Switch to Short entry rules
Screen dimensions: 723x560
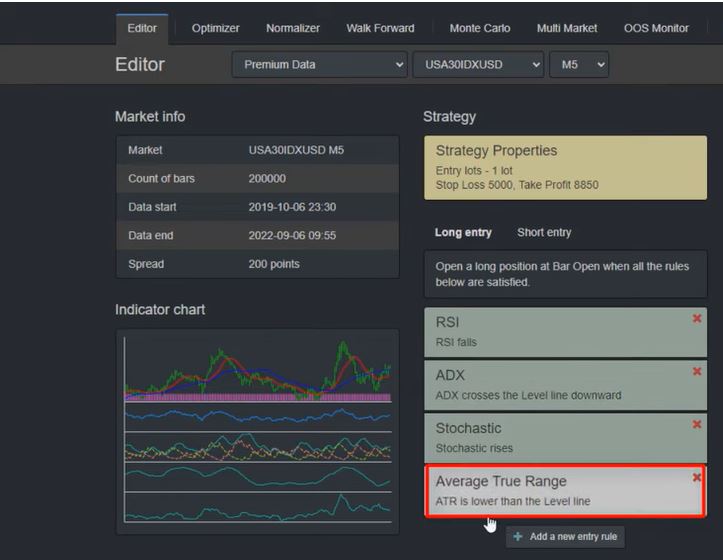point(544,233)
